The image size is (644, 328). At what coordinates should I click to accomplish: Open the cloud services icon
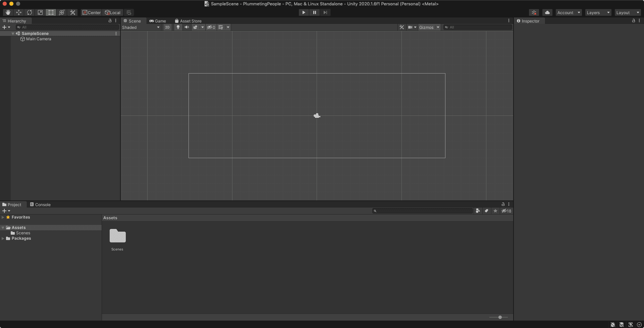(x=547, y=12)
